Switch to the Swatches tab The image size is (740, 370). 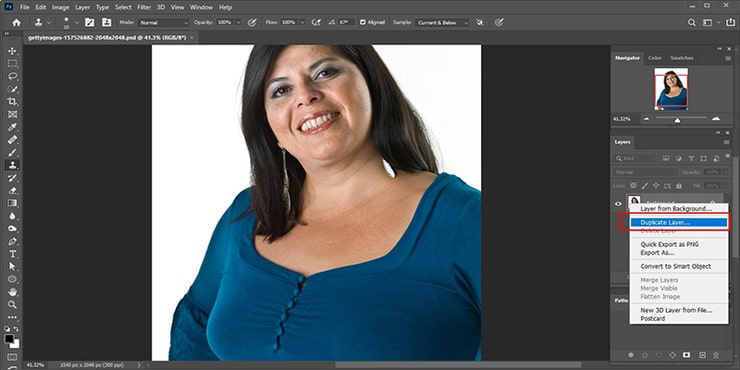click(x=682, y=58)
